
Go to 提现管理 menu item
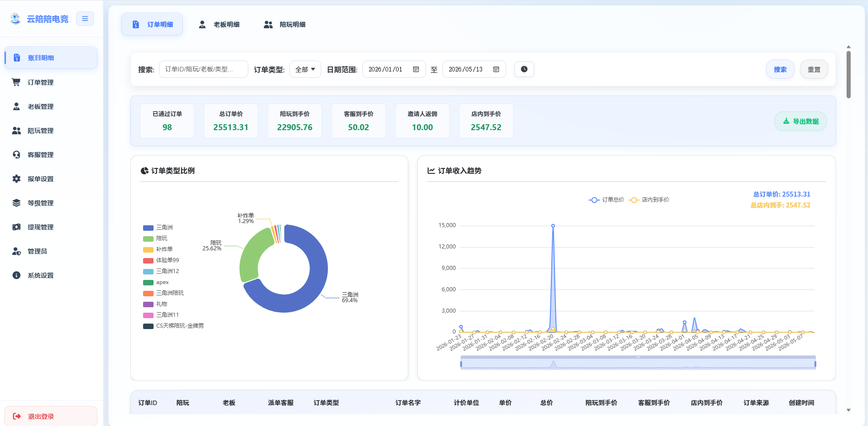(x=51, y=227)
